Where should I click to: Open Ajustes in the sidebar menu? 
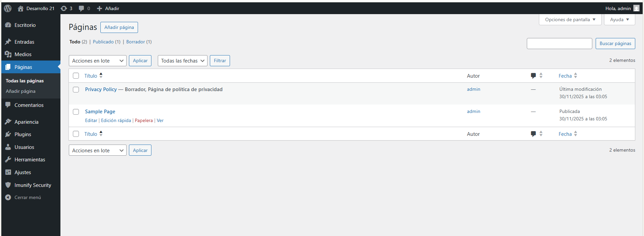point(22,172)
